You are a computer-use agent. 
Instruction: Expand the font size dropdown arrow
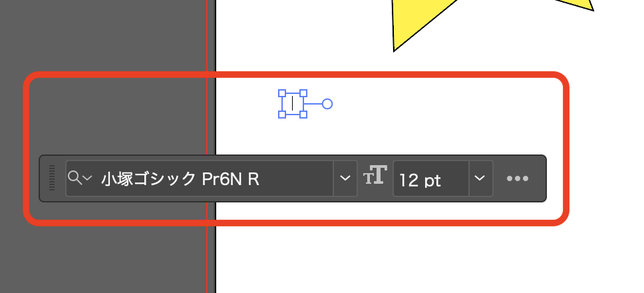coord(480,178)
